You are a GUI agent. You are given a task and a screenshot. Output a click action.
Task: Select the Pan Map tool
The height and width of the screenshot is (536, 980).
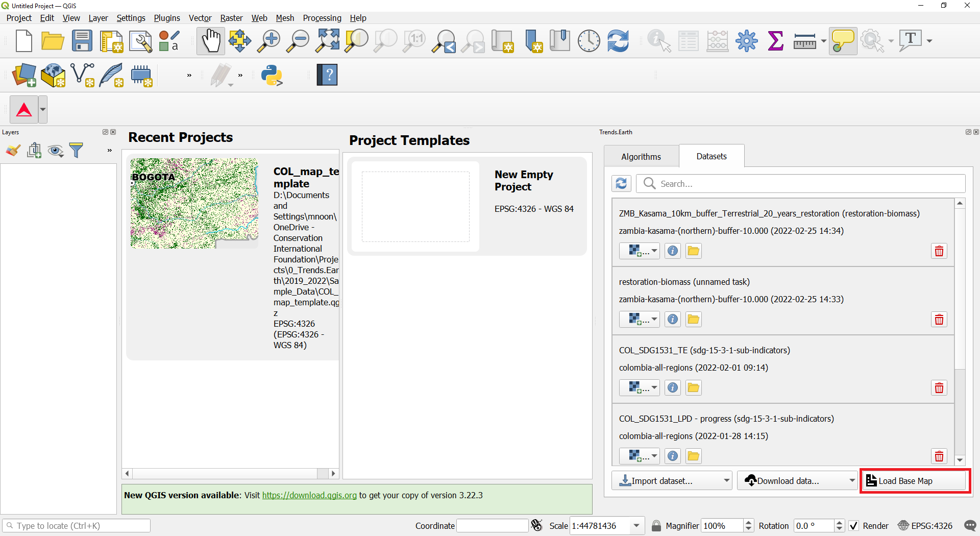(x=211, y=41)
